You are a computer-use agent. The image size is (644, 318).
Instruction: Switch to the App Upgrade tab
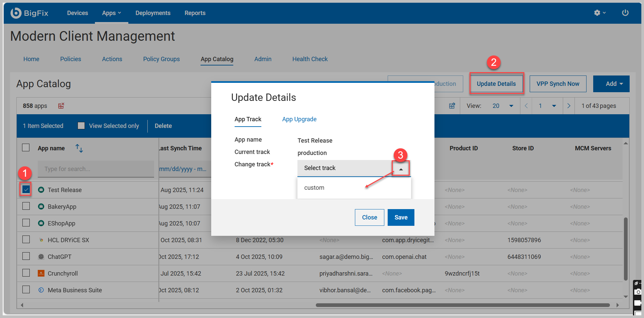click(299, 119)
